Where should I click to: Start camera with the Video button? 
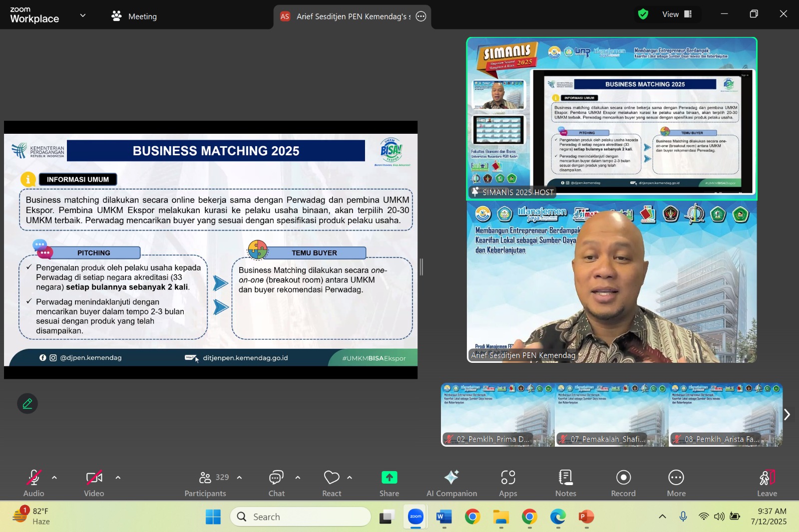94,483
